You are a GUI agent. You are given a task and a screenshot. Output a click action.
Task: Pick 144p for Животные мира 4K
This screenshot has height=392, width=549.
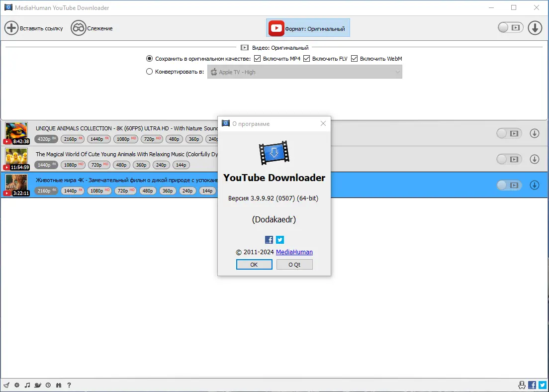pyautogui.click(x=208, y=191)
